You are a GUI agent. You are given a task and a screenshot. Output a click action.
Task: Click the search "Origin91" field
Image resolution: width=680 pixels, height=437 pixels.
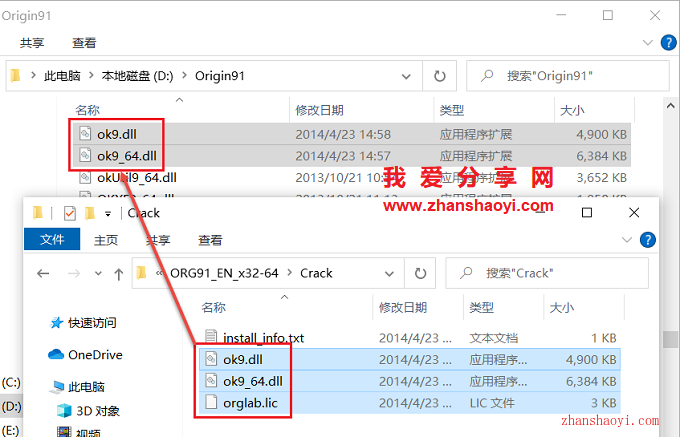coord(568,76)
